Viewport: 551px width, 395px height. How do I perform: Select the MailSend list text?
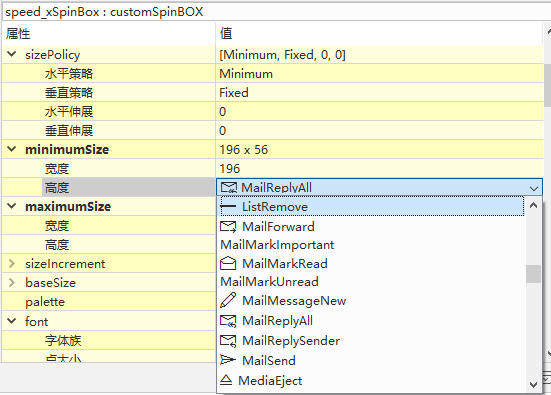(269, 361)
